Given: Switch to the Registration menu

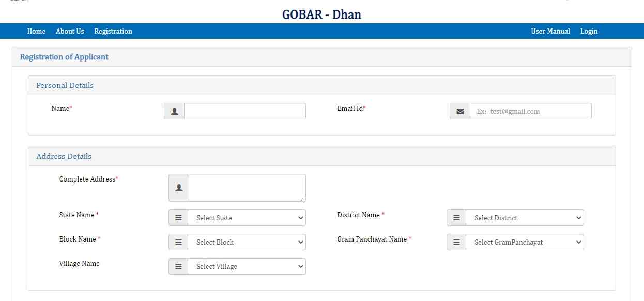Looking at the screenshot, I should point(113,31).
